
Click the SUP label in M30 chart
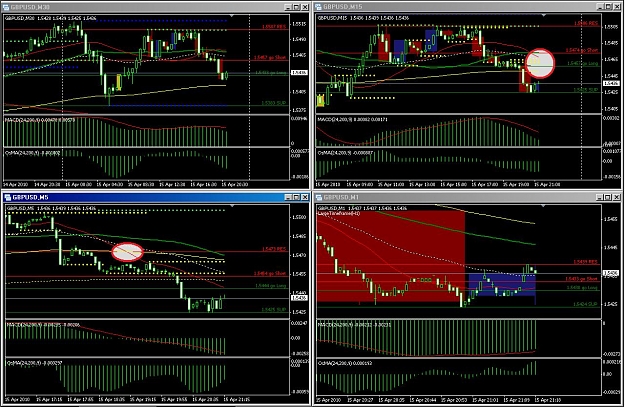274,103
